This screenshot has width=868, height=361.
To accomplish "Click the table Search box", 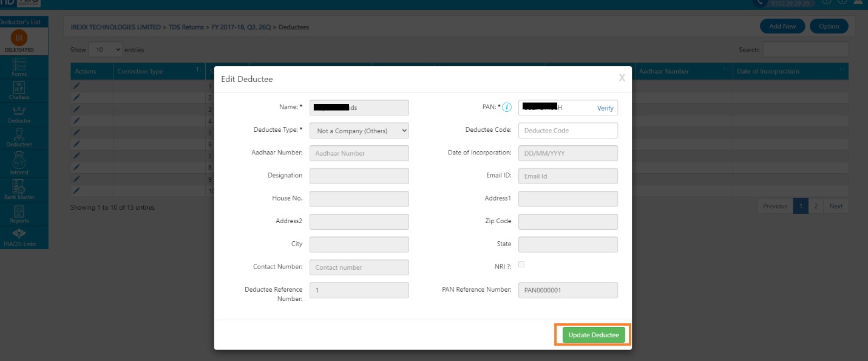I will point(805,50).
